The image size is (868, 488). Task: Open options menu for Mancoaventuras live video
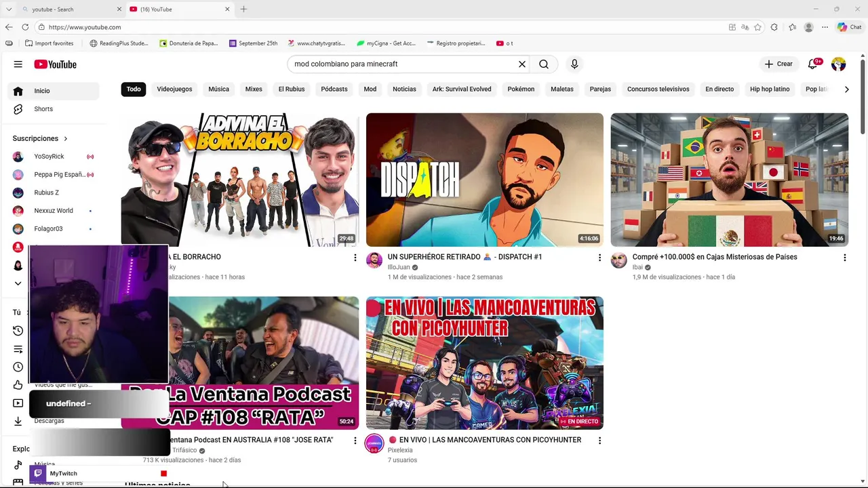tap(599, 441)
